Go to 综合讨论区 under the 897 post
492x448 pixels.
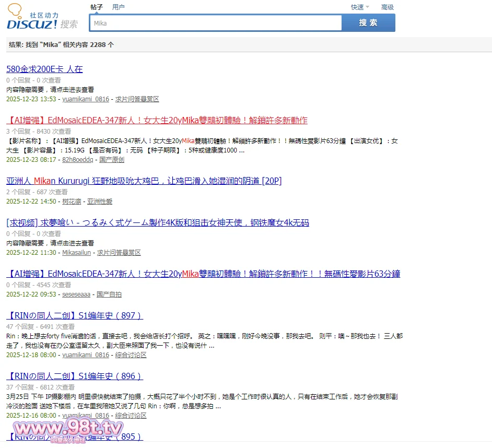coord(131,355)
